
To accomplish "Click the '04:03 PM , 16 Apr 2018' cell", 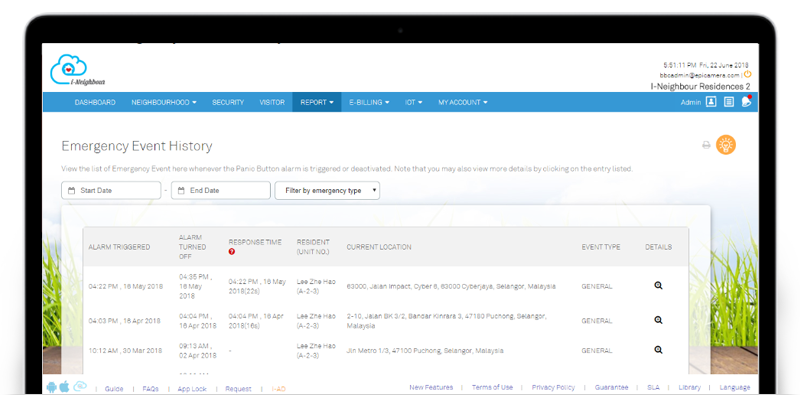I will [124, 320].
